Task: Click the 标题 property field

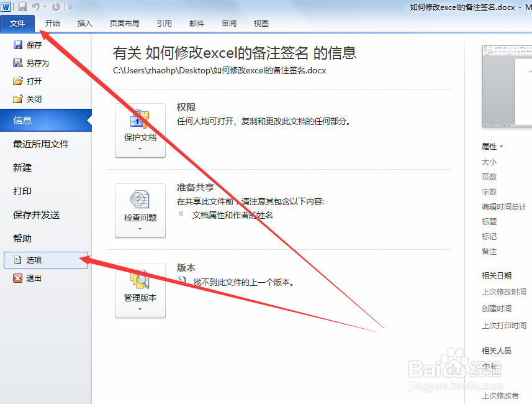Action: tap(489, 221)
